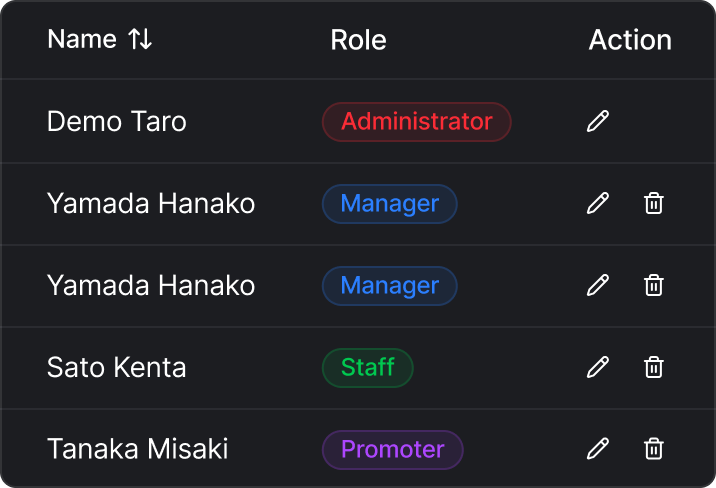The image size is (716, 488).
Task: Click the purple Promoter role badge
Action: (x=392, y=449)
